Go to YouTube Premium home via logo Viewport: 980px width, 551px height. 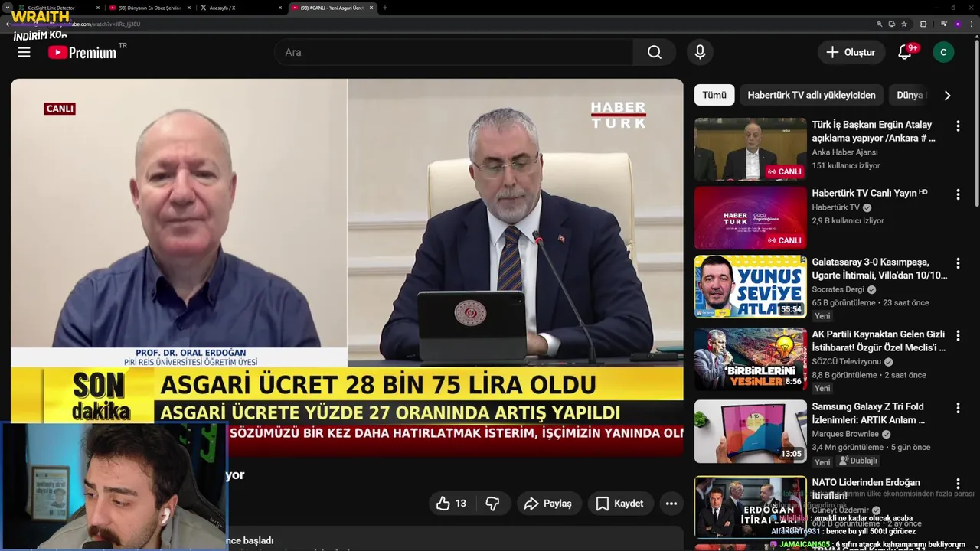(x=83, y=52)
